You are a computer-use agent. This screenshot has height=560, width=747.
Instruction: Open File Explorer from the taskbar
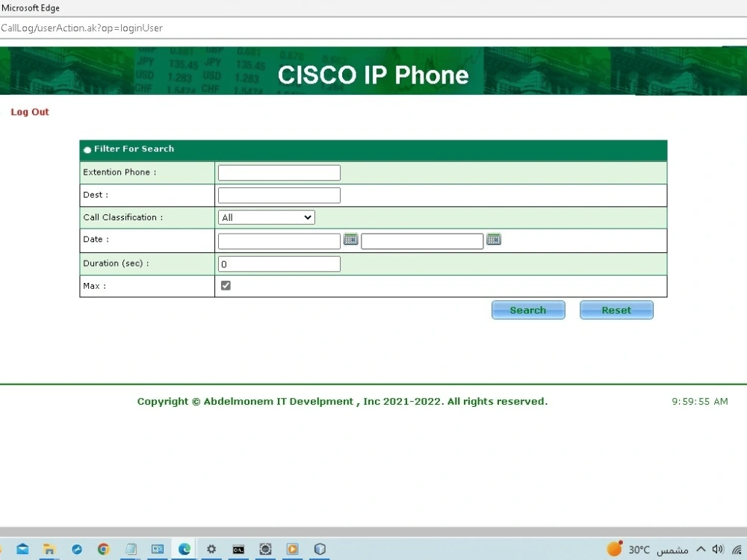[x=49, y=549]
